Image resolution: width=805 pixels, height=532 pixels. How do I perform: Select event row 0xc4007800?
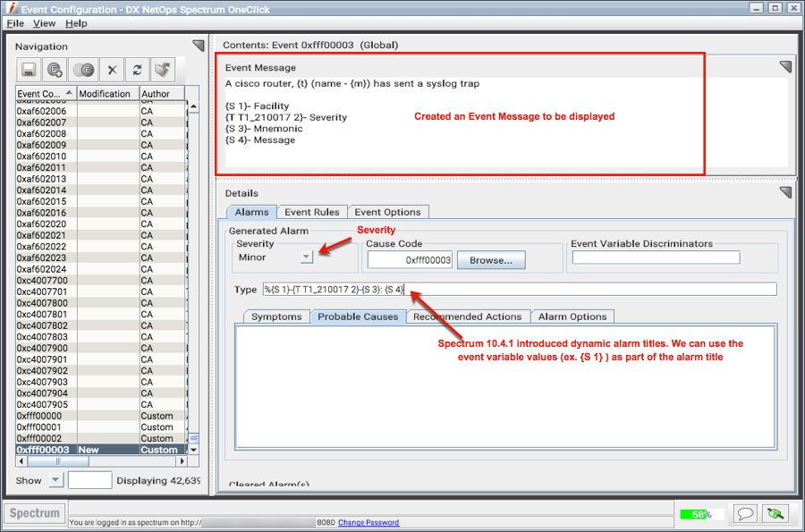point(100,303)
